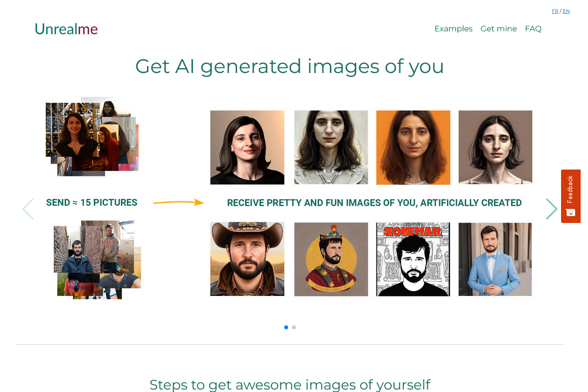
Task: Open the FAQ link
Action: click(x=533, y=29)
